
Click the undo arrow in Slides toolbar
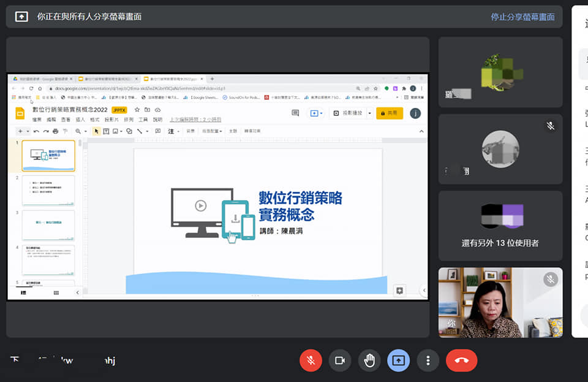pos(37,131)
